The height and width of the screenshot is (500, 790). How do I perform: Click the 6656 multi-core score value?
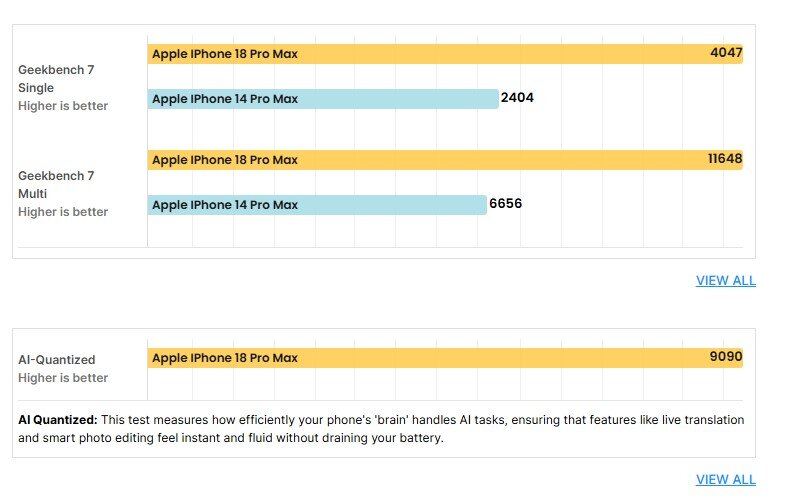(505, 203)
